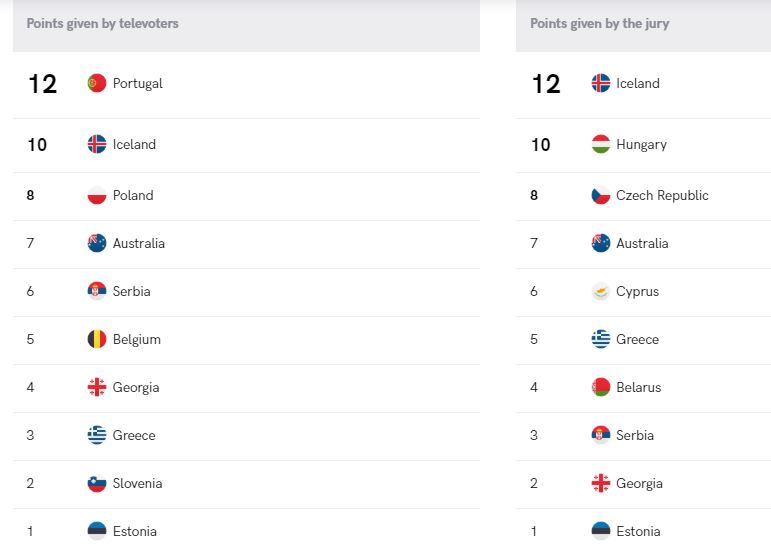Viewport: 771px width, 556px height.
Task: Click the Iceland flag in the jury column
Action: click(600, 83)
